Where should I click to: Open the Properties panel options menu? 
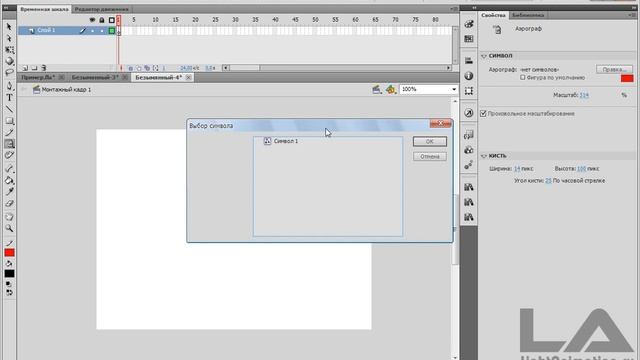pyautogui.click(x=631, y=15)
